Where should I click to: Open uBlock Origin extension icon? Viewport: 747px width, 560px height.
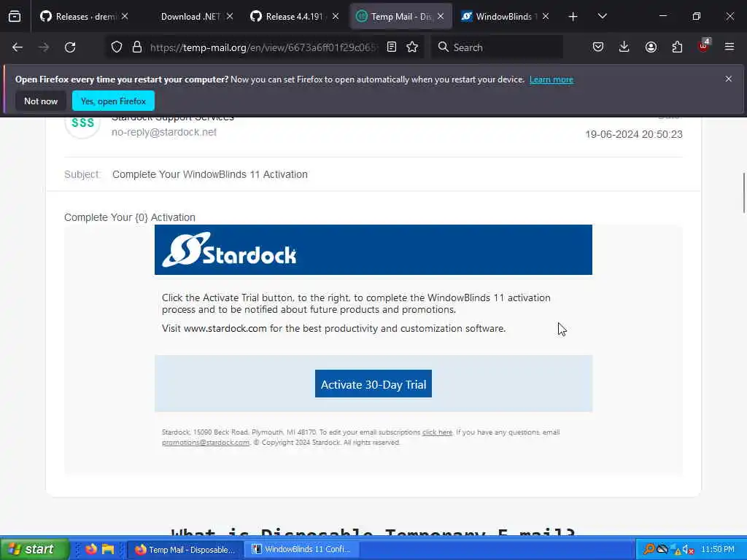[x=703, y=46]
